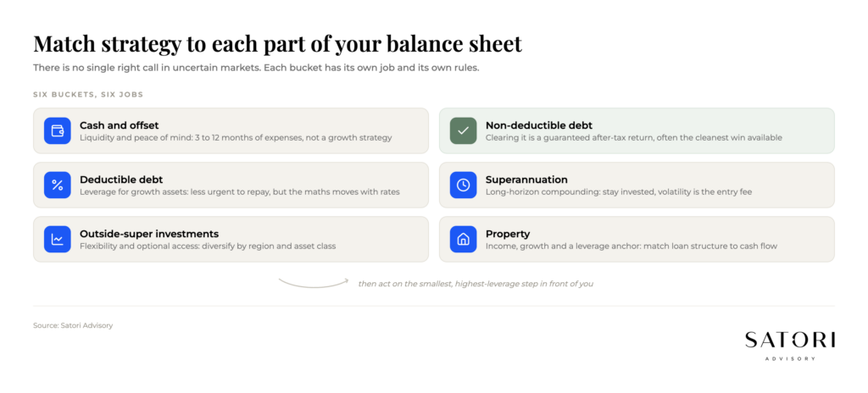Select the Non-deductible debt heading
This screenshot has width=868, height=393.
(539, 125)
